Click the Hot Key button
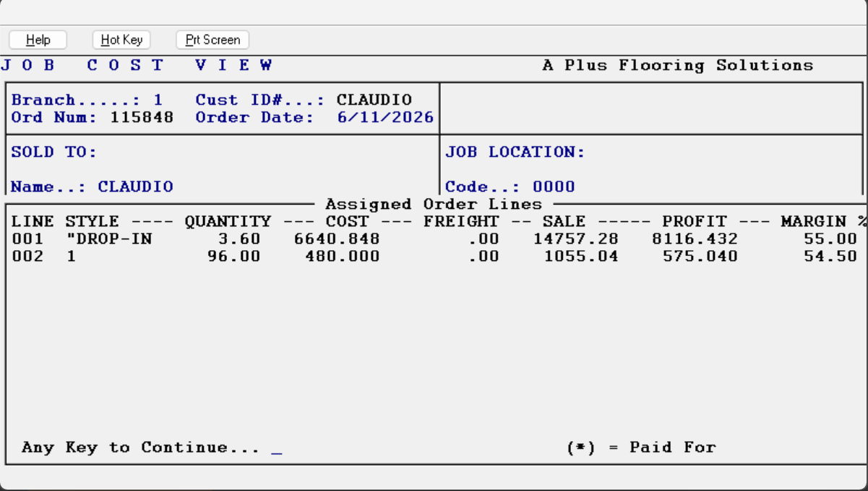This screenshot has width=868, height=491. click(x=121, y=40)
